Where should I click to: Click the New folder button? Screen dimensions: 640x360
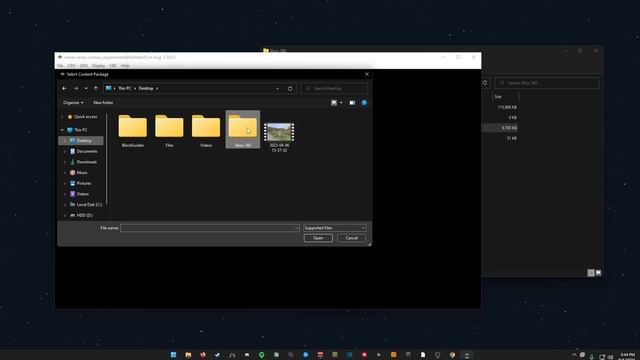[x=103, y=103]
